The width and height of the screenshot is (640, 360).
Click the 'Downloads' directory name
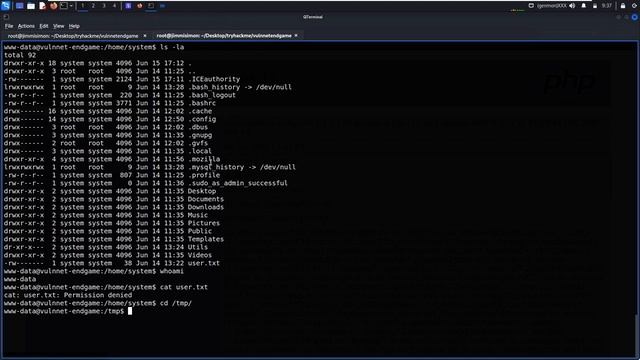coord(206,207)
